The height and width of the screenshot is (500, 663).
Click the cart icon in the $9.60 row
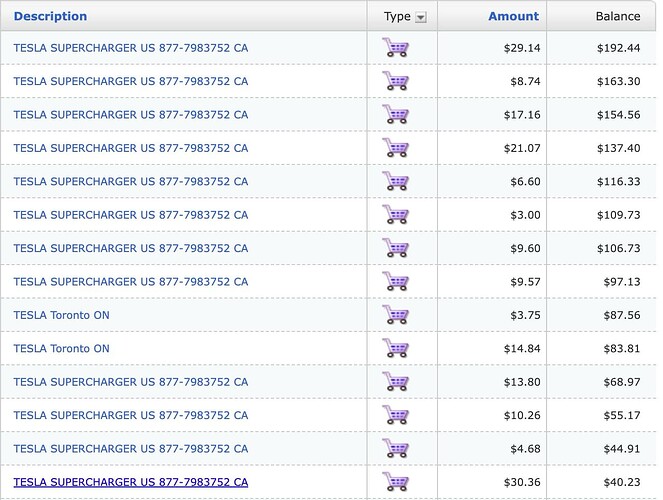(x=395, y=248)
